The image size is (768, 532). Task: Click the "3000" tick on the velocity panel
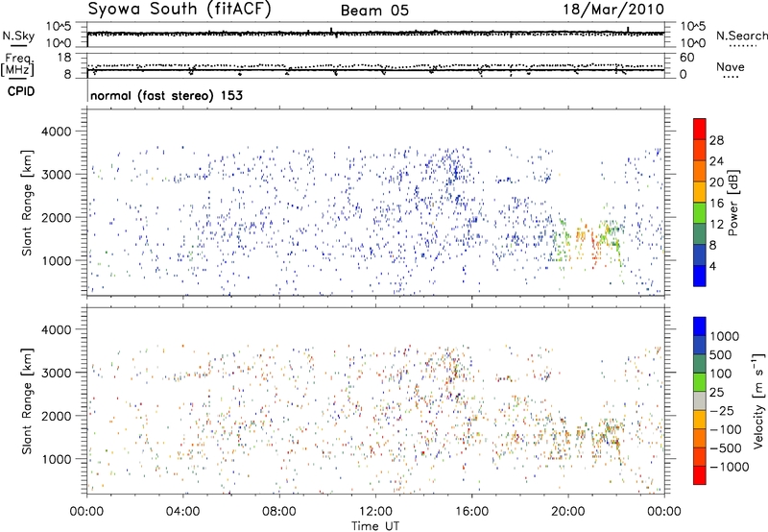[x=56, y=373]
